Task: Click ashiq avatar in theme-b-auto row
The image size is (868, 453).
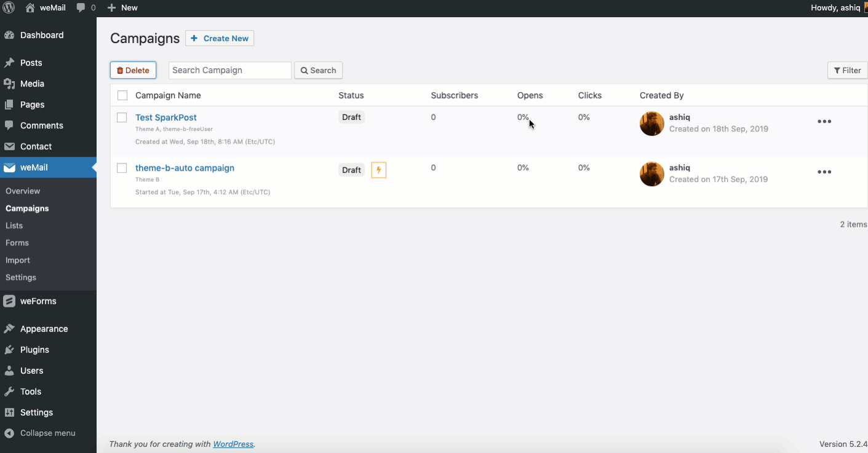Action: tap(652, 174)
